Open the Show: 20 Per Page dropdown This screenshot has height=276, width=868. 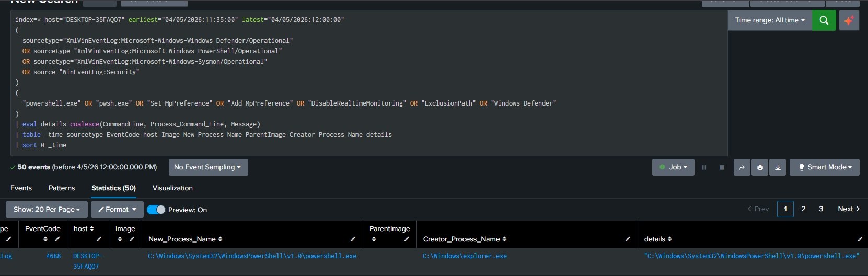(x=47, y=210)
